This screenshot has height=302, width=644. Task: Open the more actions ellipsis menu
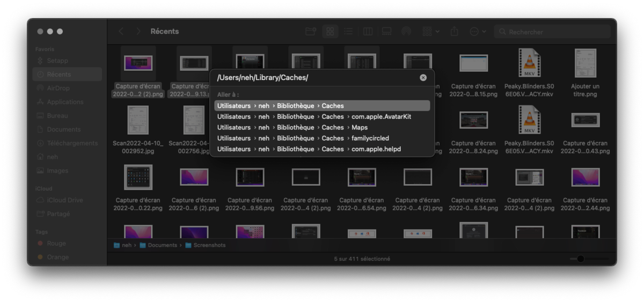pos(477,32)
